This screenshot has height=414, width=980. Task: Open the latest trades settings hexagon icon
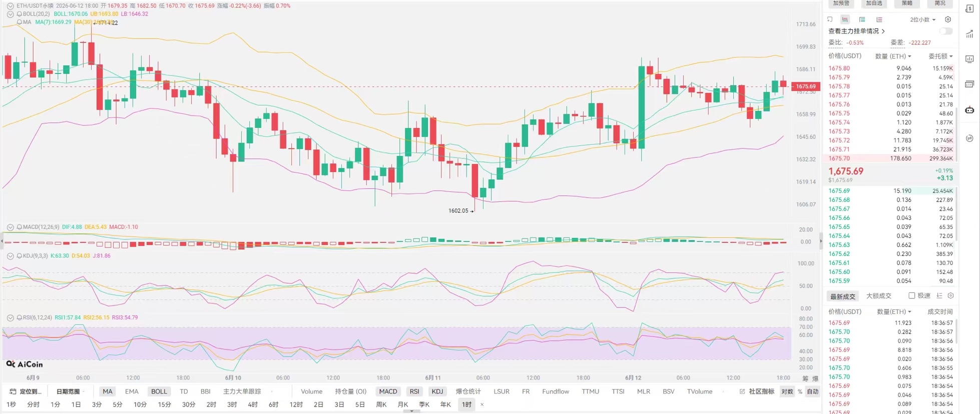click(950, 296)
